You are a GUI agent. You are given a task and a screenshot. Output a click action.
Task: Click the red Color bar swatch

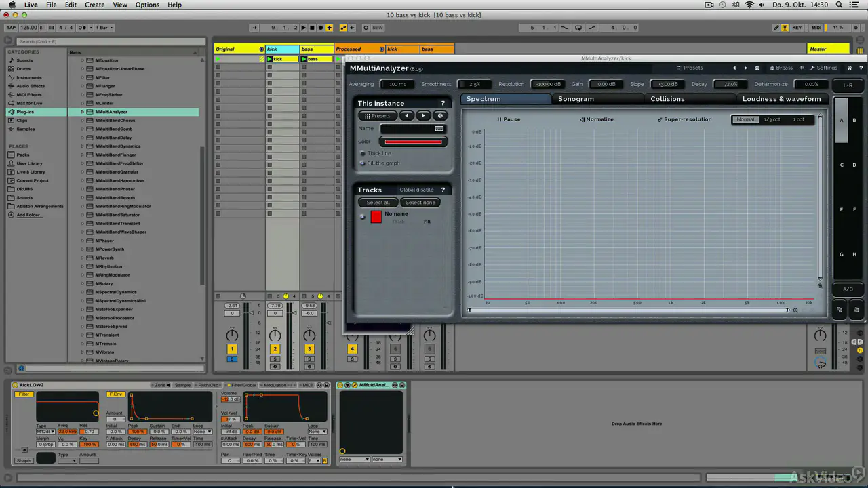click(x=413, y=142)
